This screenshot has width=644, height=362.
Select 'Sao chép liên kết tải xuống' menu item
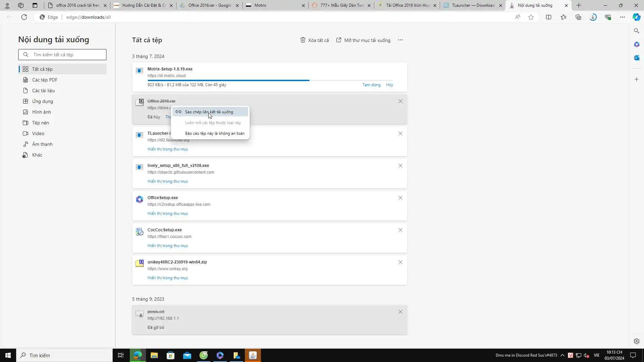pos(209,112)
